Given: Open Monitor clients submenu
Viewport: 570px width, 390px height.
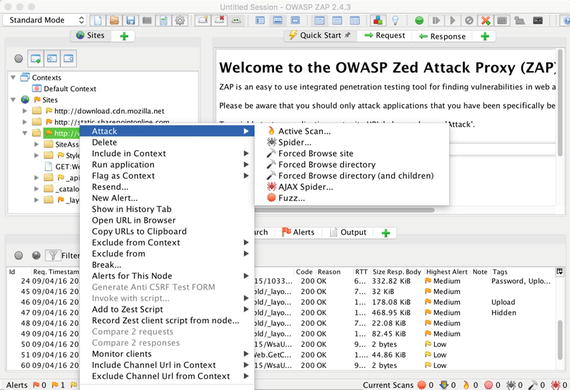Looking at the screenshot, I should (x=167, y=354).
